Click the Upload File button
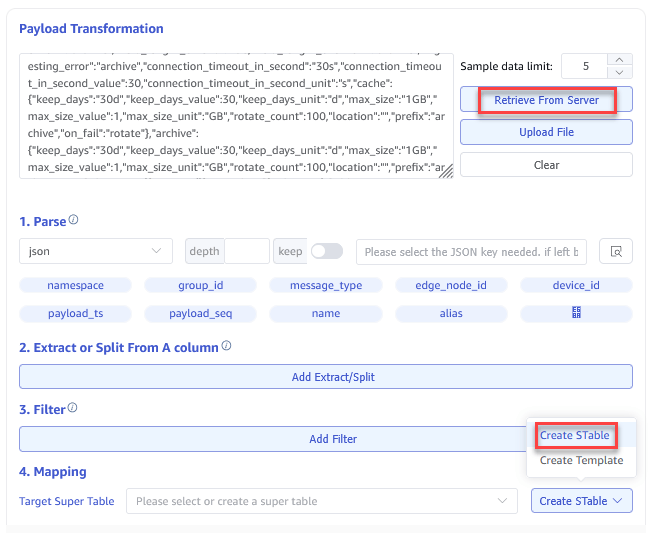The width and height of the screenshot is (653, 533). (546, 132)
